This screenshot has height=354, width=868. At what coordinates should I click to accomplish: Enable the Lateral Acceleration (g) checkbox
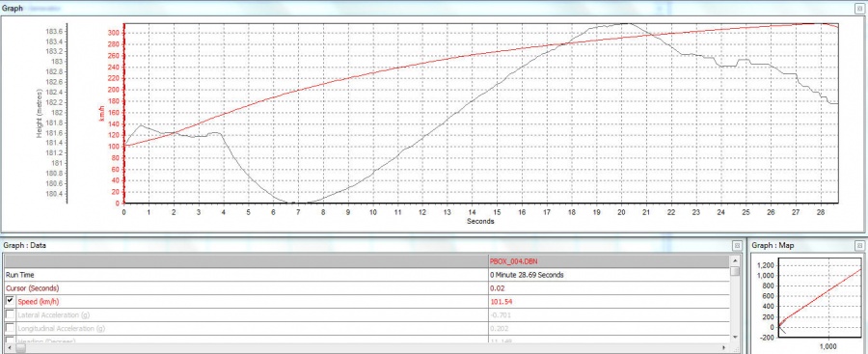[x=10, y=314]
